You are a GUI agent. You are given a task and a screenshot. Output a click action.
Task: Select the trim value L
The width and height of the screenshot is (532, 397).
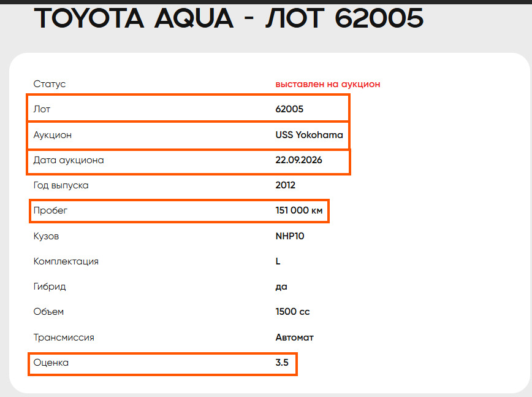(278, 261)
